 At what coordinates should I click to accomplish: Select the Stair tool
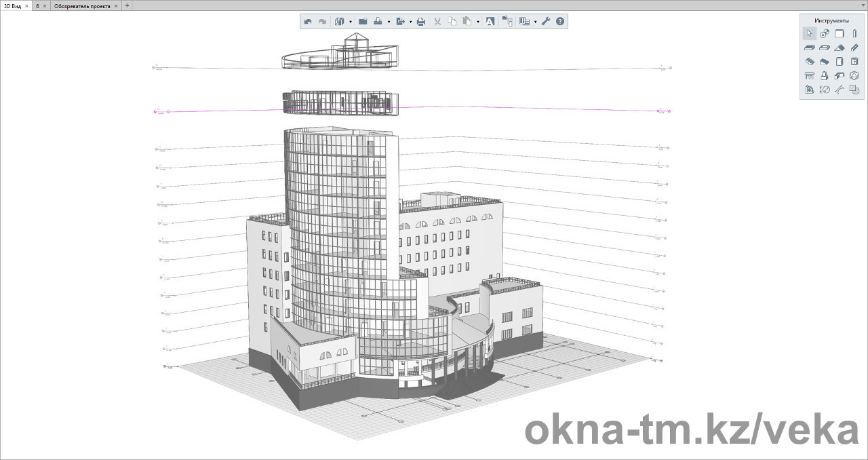(810, 61)
